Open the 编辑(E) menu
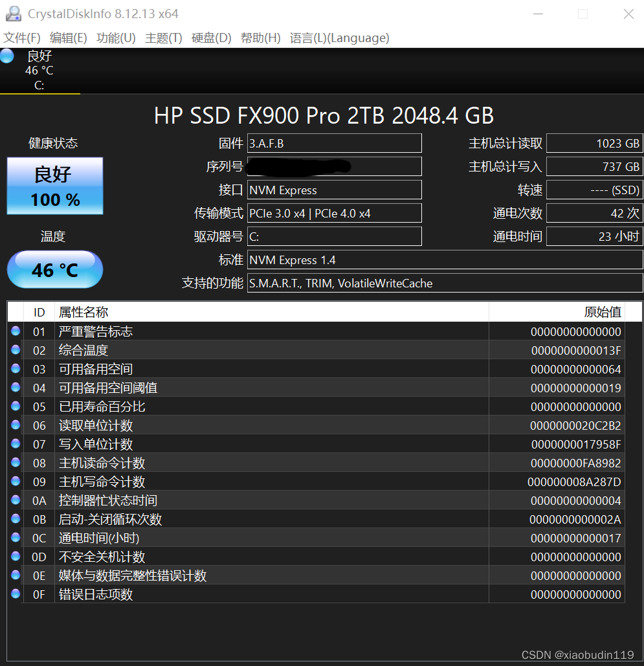 [69, 38]
